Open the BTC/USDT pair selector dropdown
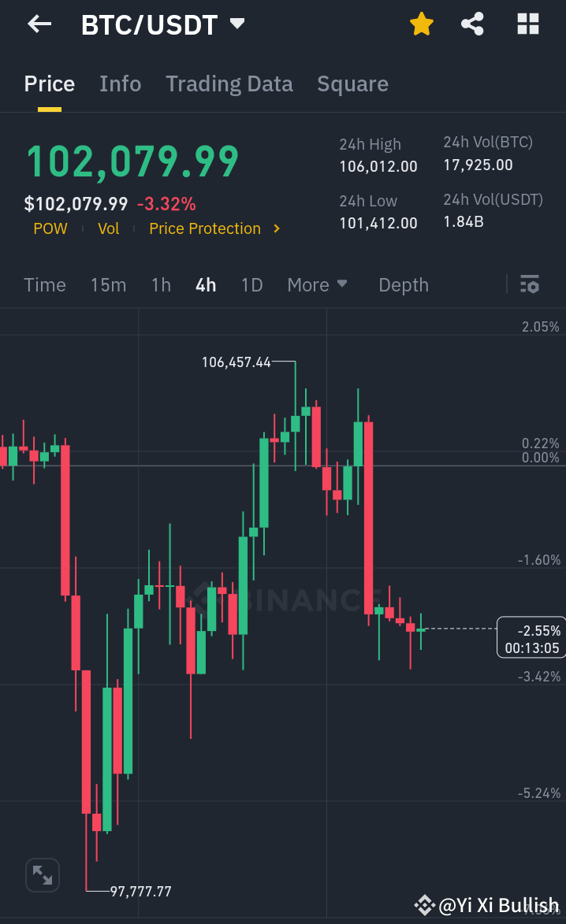 (236, 24)
